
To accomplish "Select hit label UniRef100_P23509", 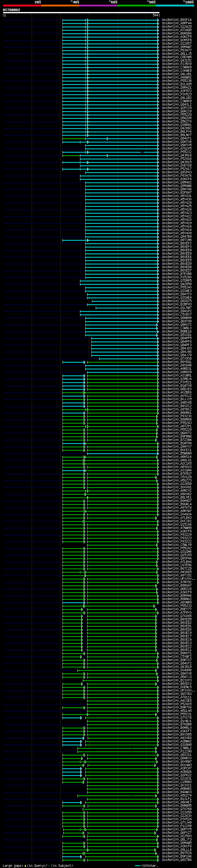I will [x=177, y=64].
